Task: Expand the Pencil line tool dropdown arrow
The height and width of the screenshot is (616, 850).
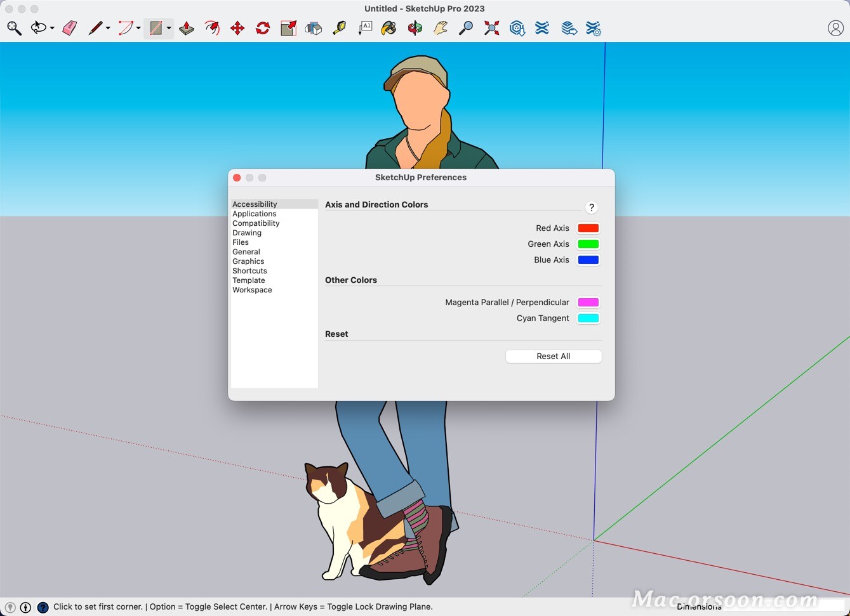Action: click(108, 29)
